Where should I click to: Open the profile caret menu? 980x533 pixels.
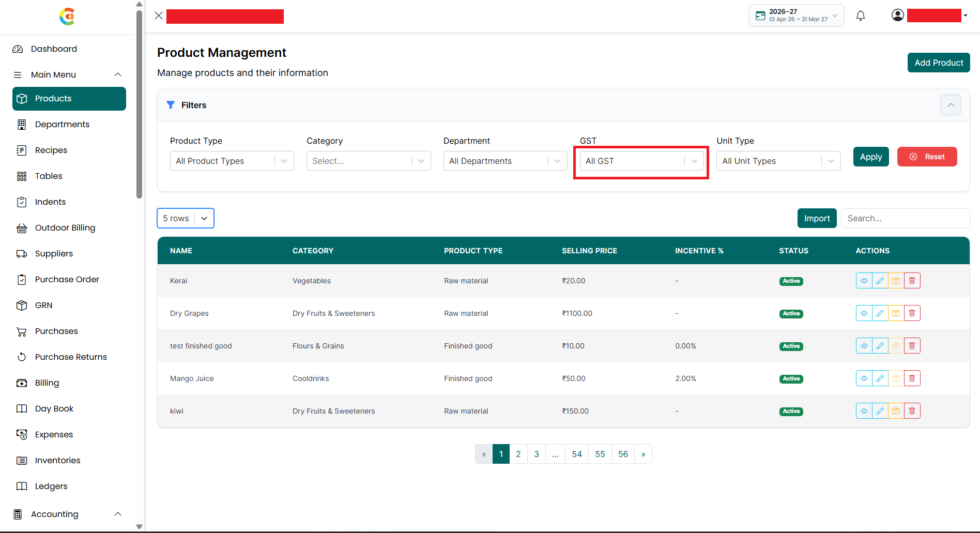click(x=966, y=16)
